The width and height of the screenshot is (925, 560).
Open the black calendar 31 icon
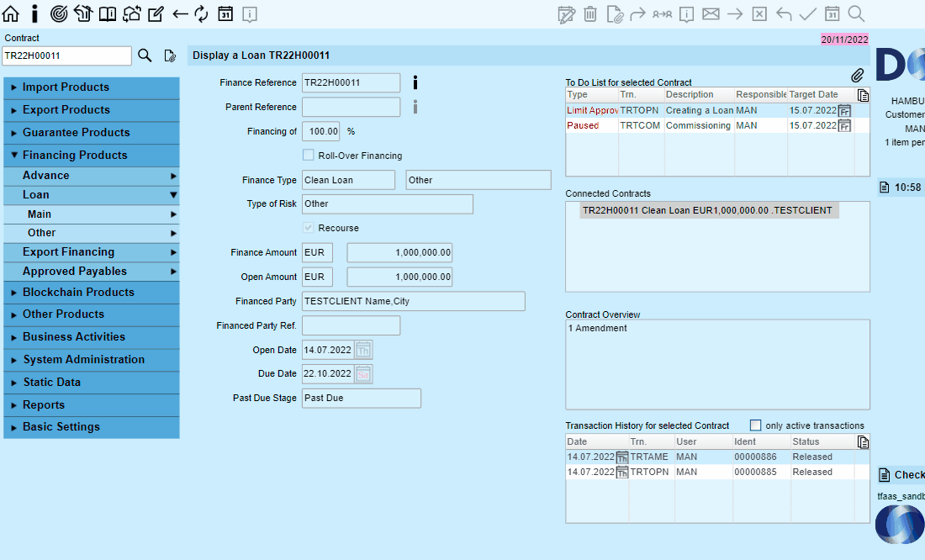225,13
